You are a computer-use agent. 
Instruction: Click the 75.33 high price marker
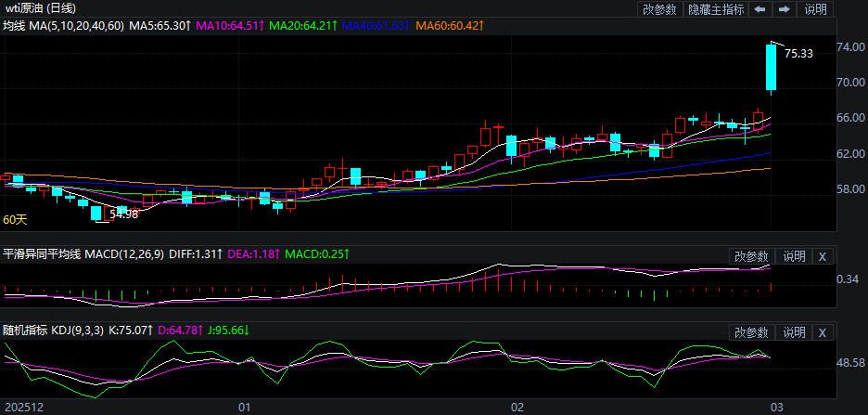[x=798, y=54]
